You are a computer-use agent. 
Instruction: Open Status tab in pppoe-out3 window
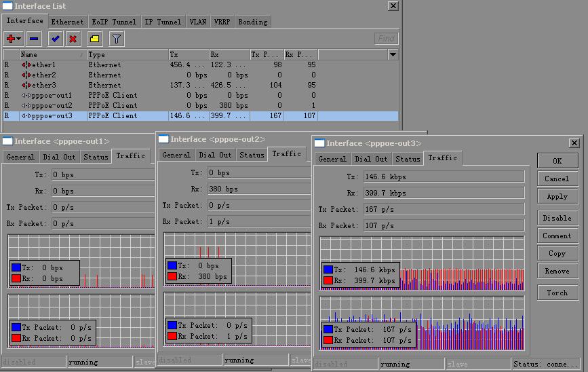coord(408,159)
